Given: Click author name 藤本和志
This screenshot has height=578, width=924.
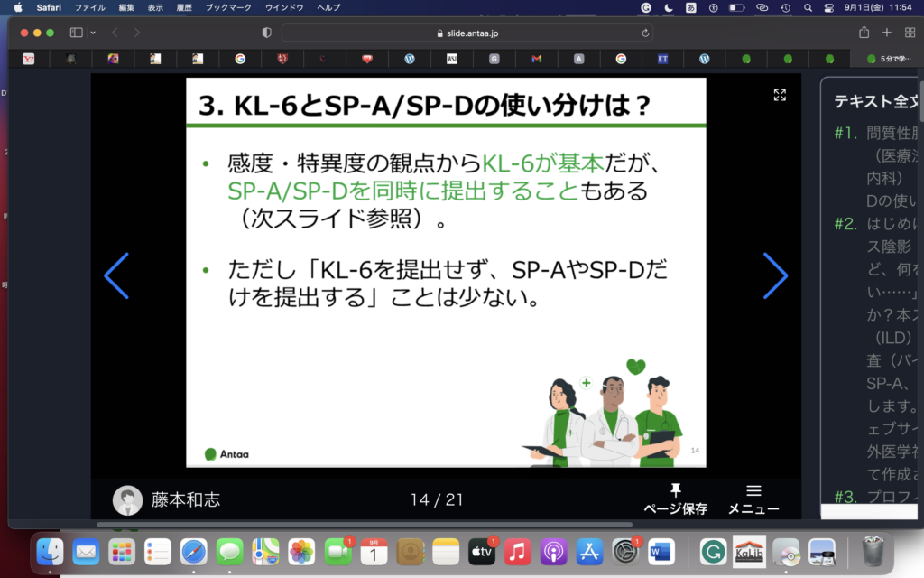Looking at the screenshot, I should [185, 499].
